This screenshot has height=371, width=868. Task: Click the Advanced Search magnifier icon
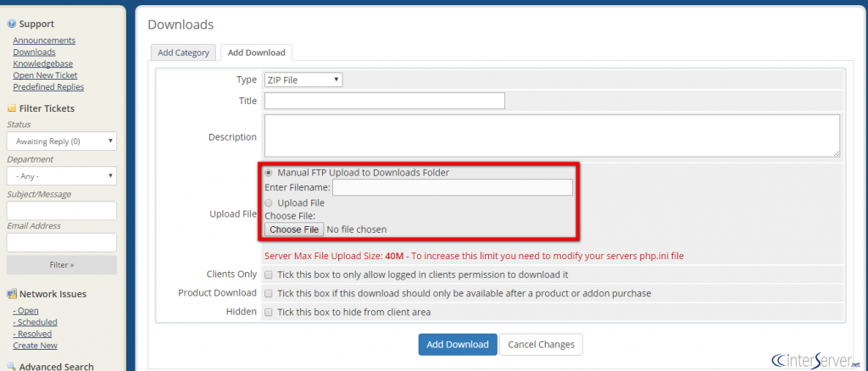pyautogui.click(x=12, y=366)
